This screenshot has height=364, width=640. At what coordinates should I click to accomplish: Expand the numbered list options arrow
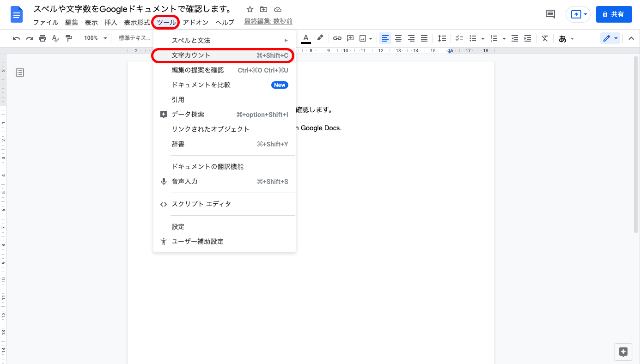(504, 38)
